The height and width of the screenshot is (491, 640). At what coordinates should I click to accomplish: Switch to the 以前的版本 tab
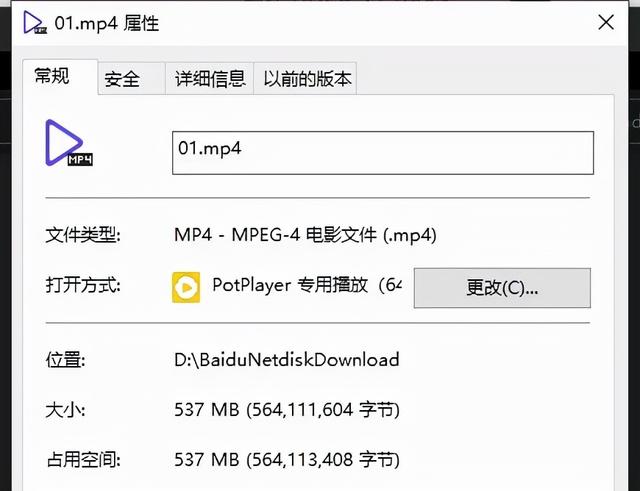pyautogui.click(x=305, y=78)
